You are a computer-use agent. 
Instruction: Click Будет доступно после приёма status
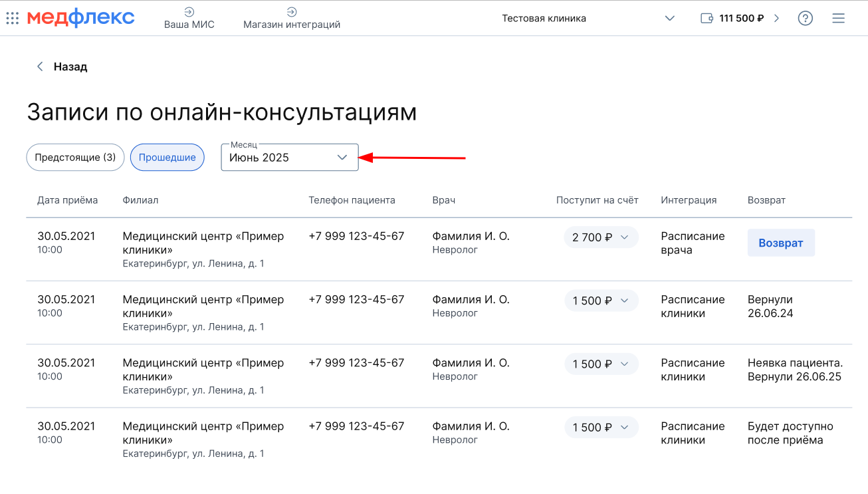tap(790, 433)
